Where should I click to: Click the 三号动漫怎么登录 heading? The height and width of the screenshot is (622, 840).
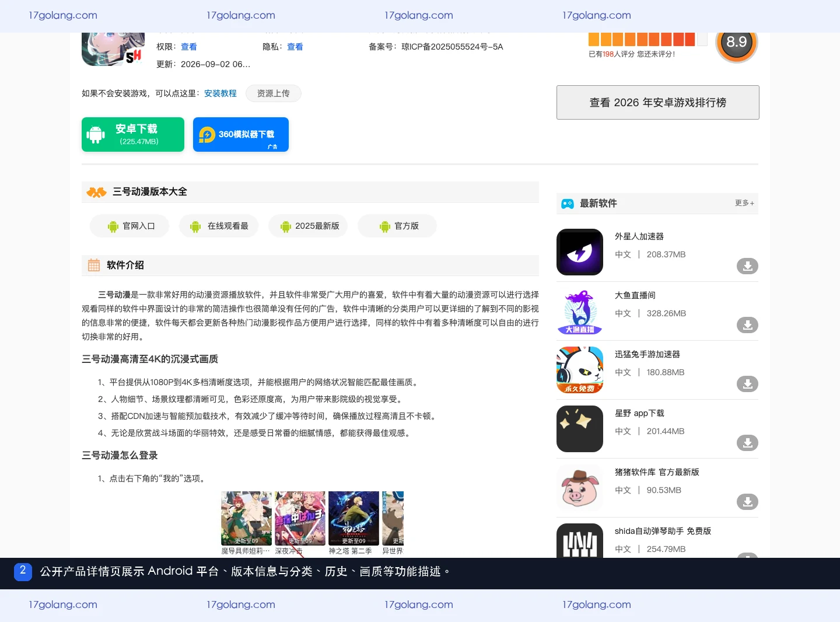pos(120,455)
